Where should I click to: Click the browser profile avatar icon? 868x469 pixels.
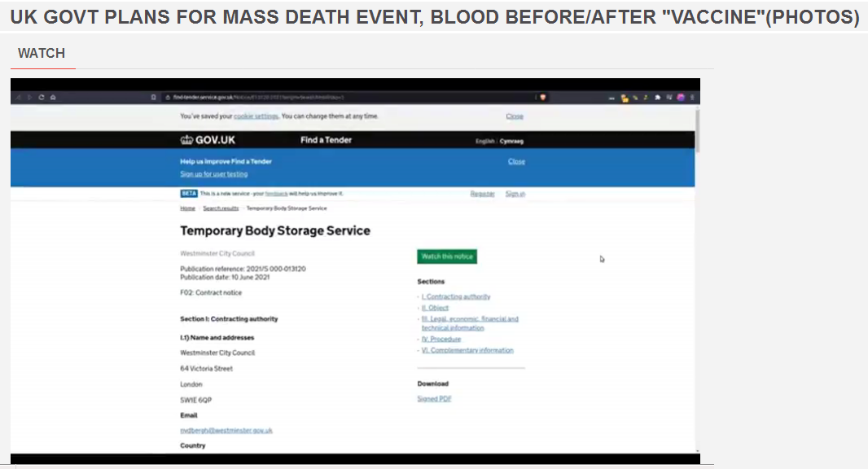(x=681, y=97)
